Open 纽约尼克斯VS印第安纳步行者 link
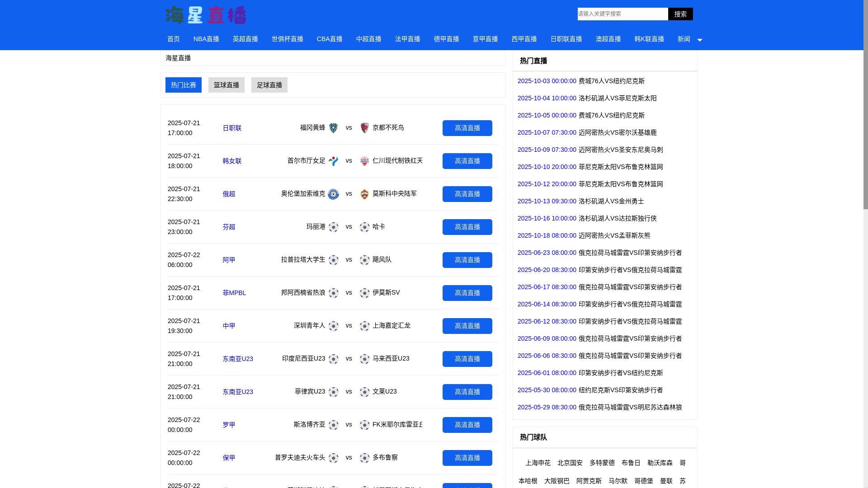Screen dimensions: 868x488 click(x=621, y=390)
